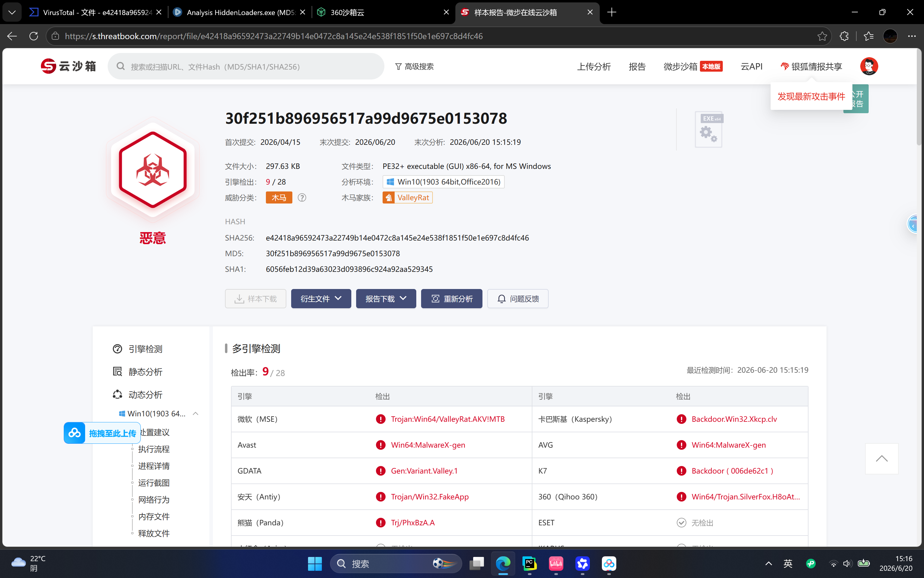Click the favorite star icon in address bar
This screenshot has height=578, width=924.
point(822,36)
